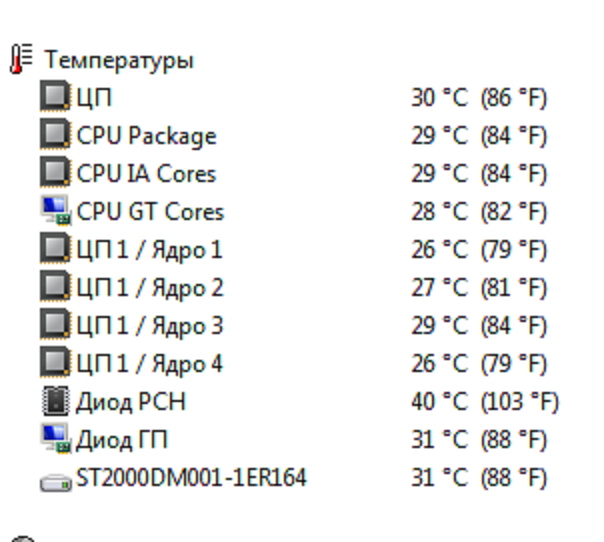Click the chip icon next to ЦП

tap(55, 96)
